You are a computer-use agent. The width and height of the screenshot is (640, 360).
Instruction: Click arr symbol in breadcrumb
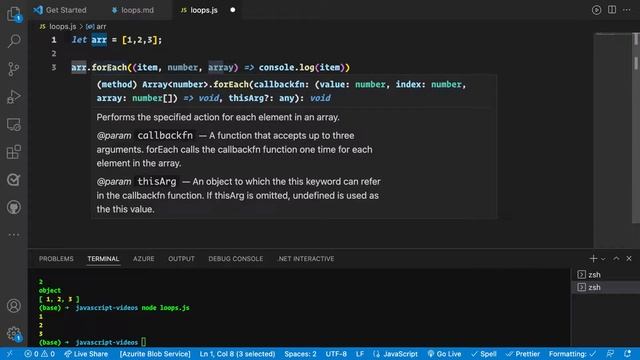pyautogui.click(x=96, y=27)
